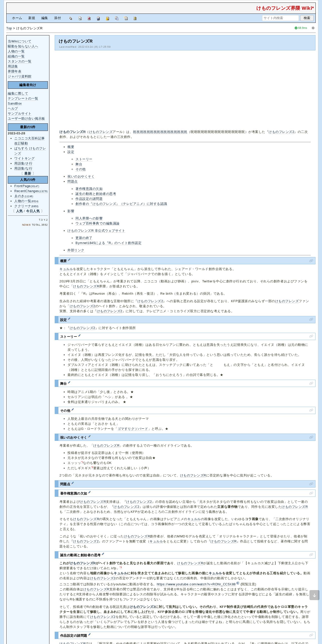Click external link icon after YouTube URL

tap(238, 583)
